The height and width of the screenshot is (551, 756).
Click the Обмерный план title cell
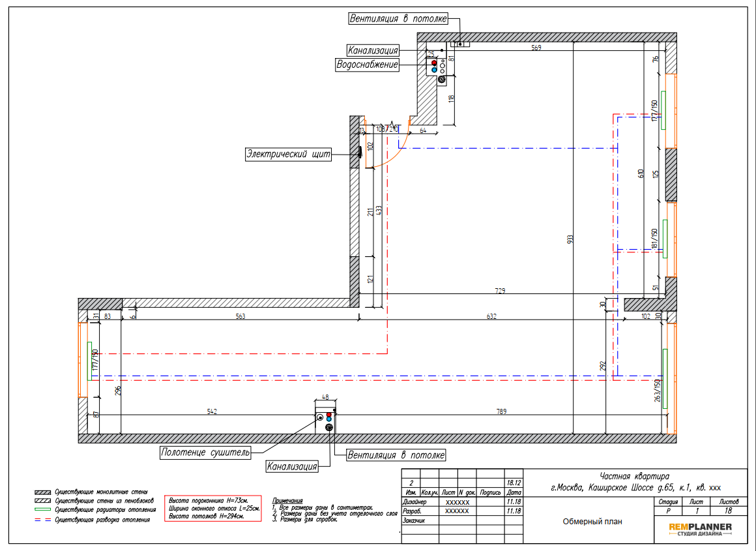pyautogui.click(x=592, y=522)
